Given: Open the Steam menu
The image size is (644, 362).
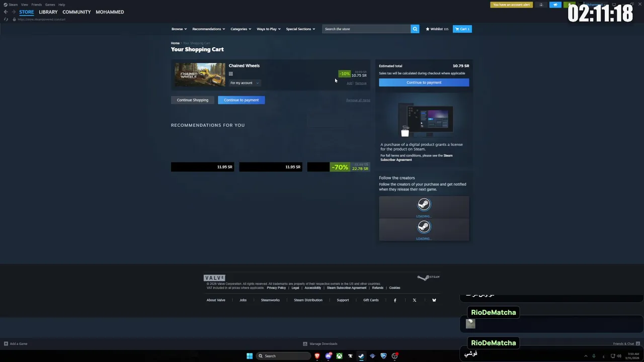Looking at the screenshot, I should (11, 5).
